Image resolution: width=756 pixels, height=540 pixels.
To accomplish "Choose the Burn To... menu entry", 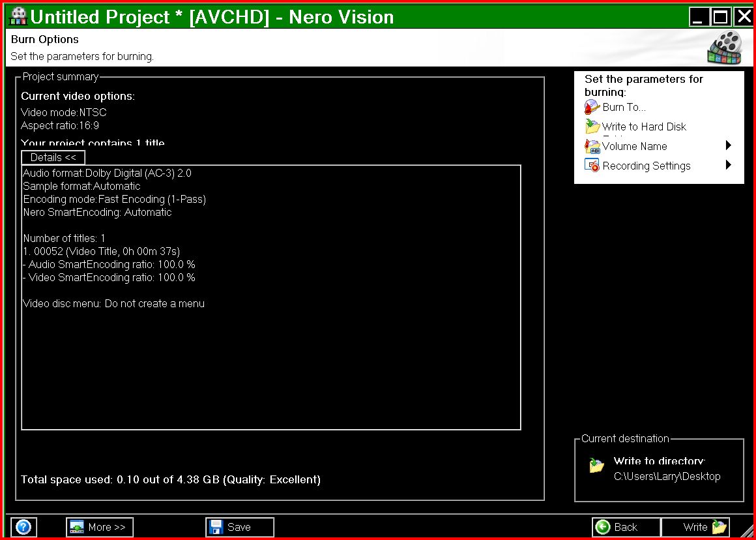I will (x=624, y=108).
